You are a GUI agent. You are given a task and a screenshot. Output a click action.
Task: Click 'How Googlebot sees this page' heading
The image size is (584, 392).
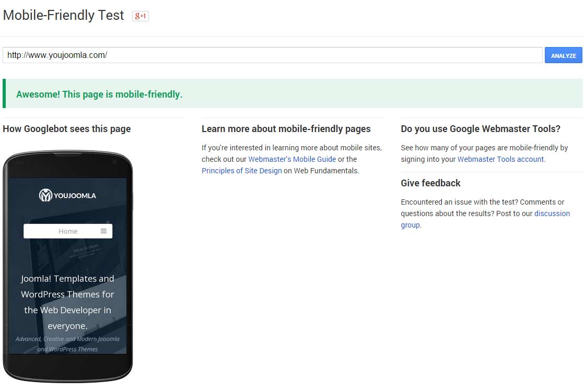click(67, 129)
